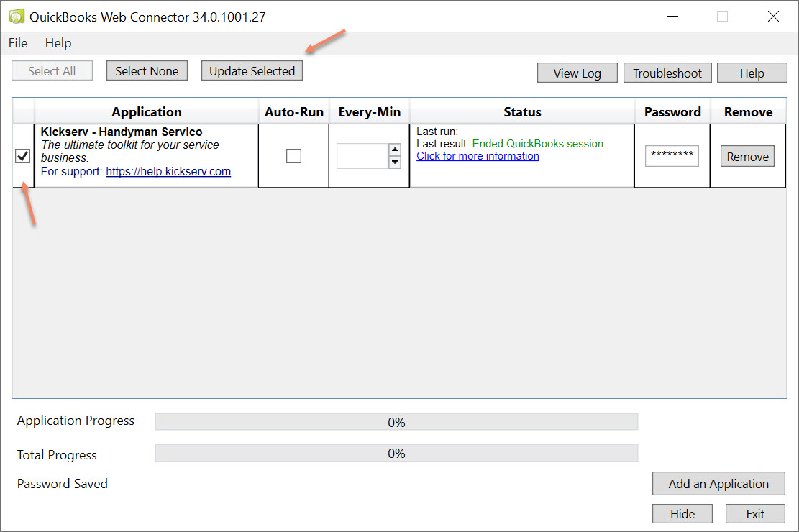Click the Select None button
This screenshot has width=799, height=532.
[147, 71]
